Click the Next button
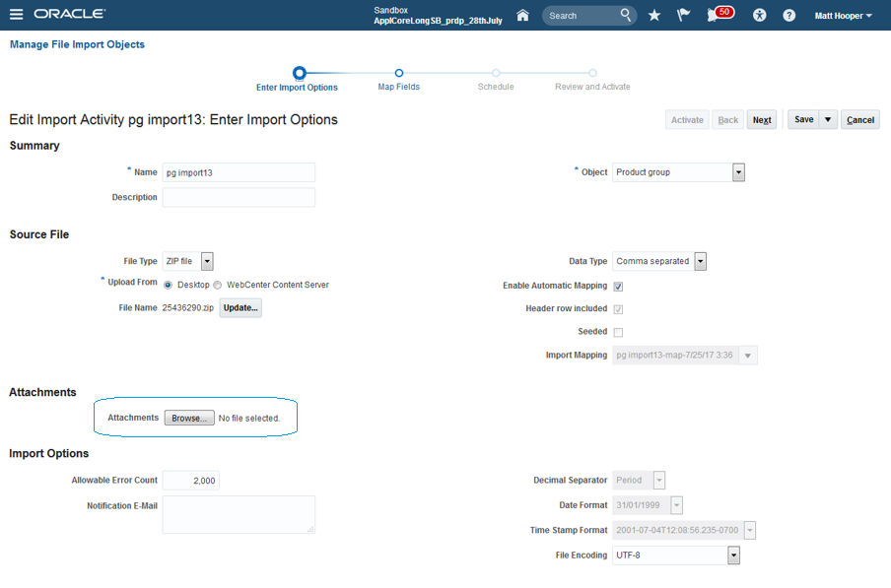Screen dimensions: 891x588 click(x=762, y=120)
